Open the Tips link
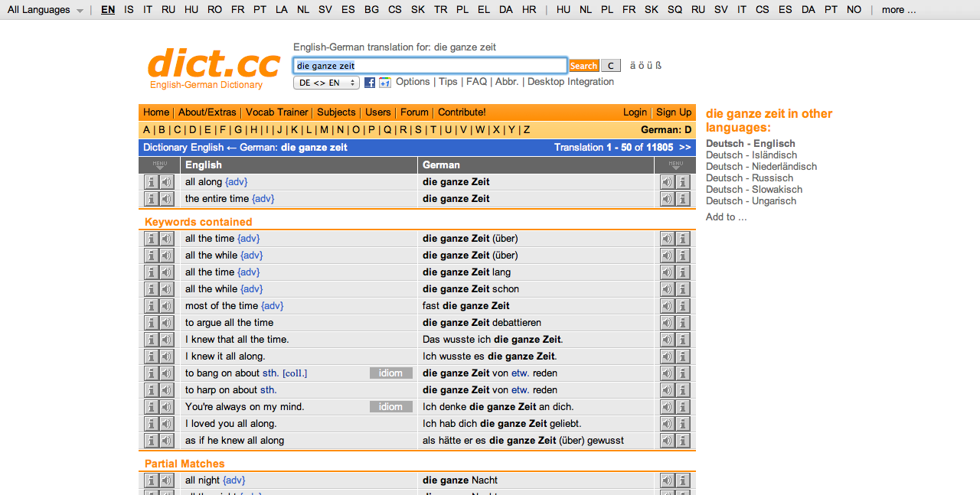The width and height of the screenshot is (980, 495). tap(448, 82)
